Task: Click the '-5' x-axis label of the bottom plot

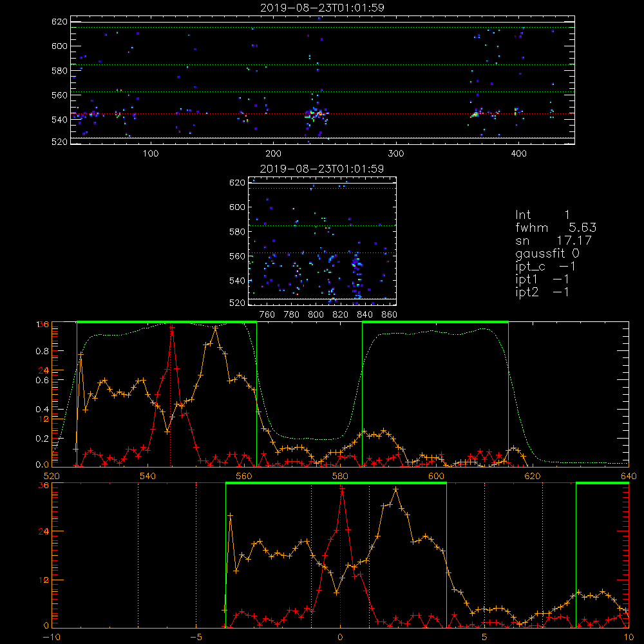Action: point(196,637)
